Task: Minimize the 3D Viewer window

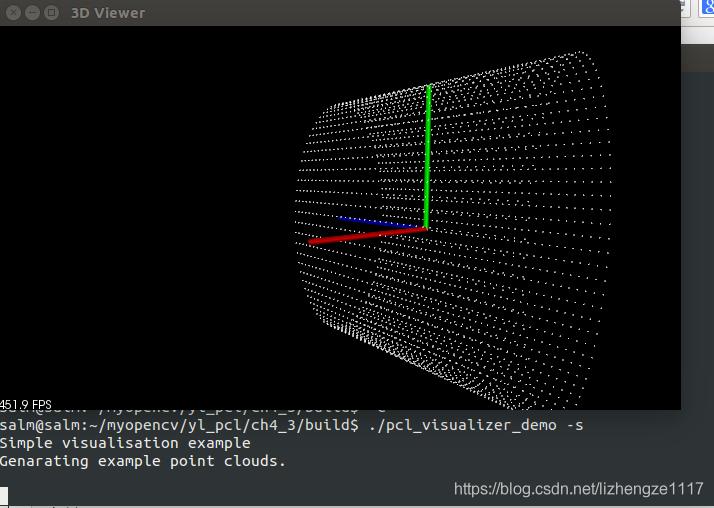Action: pos(31,13)
